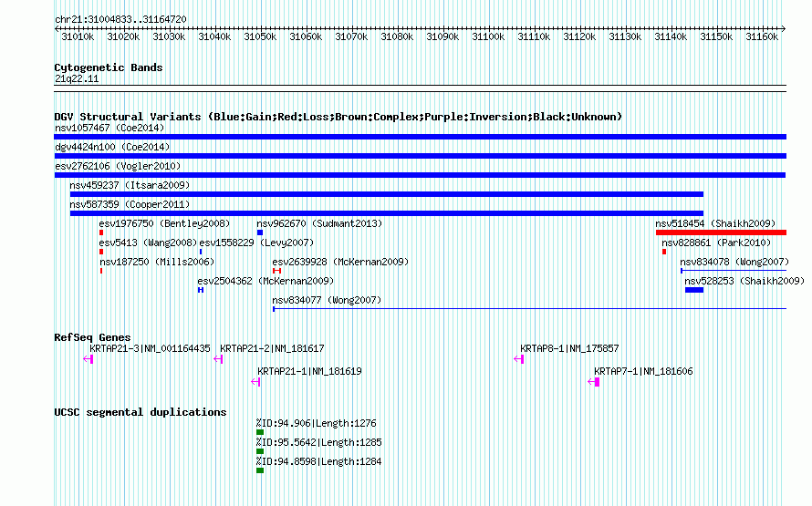Select the dgv4424n100 blue gain bar
This screenshot has height=506, width=812.
click(x=420, y=156)
